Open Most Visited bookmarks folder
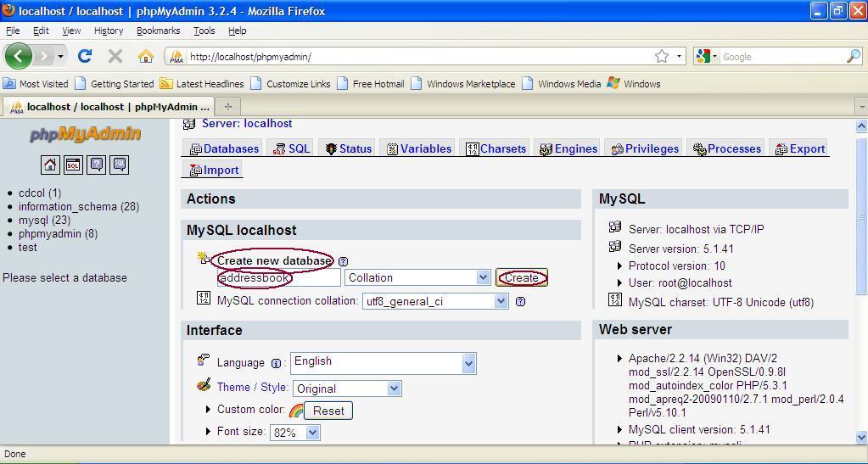The image size is (868, 464). click(x=36, y=84)
